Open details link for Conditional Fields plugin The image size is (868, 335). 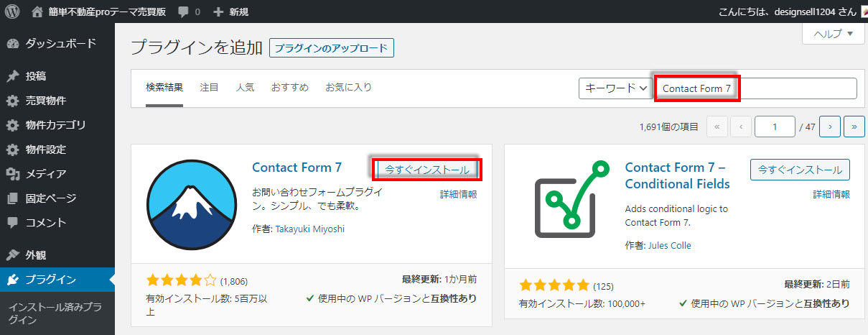click(831, 194)
